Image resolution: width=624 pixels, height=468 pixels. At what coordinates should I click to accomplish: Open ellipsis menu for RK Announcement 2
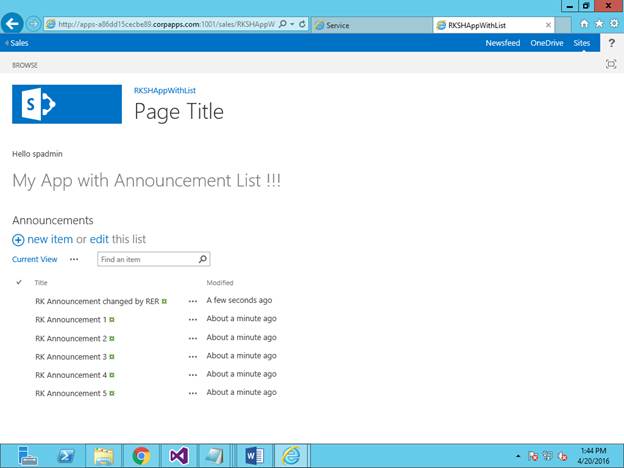(193, 338)
